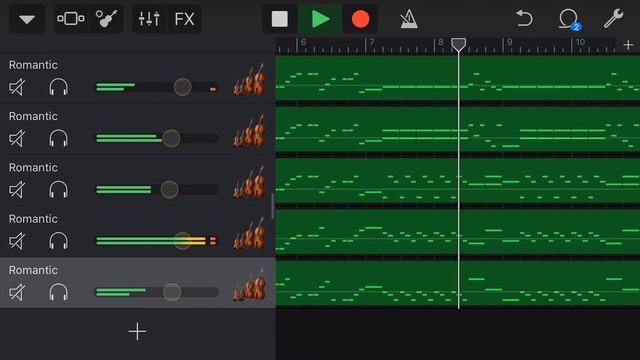Screen dimensions: 640x360
Task: Solo the first Romantic track
Action: [x=58, y=87]
